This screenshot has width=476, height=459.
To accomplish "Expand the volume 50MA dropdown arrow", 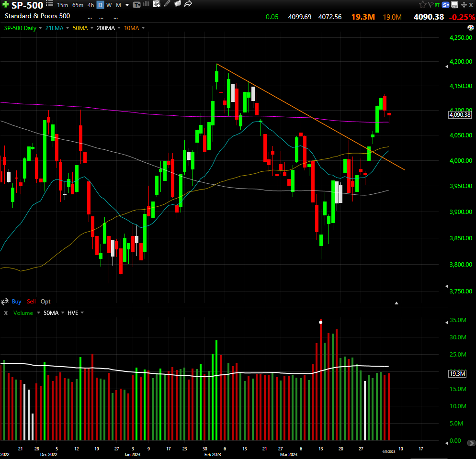I will (63, 313).
